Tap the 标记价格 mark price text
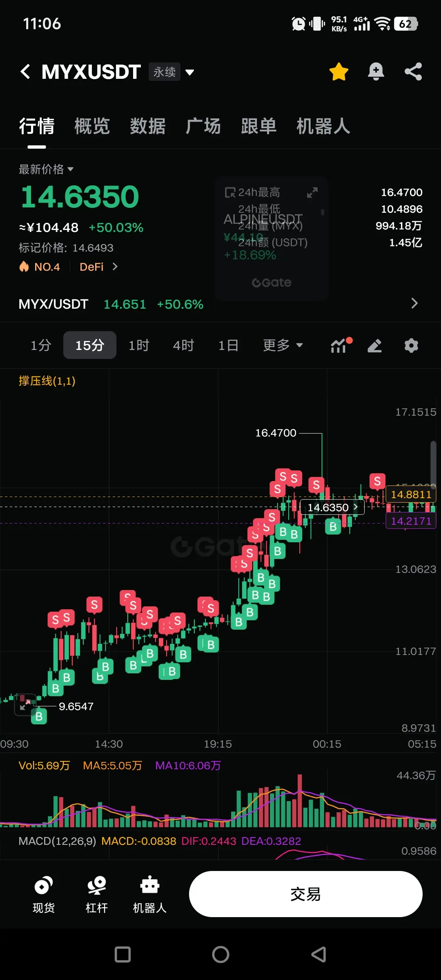The image size is (441, 980). pos(66,248)
